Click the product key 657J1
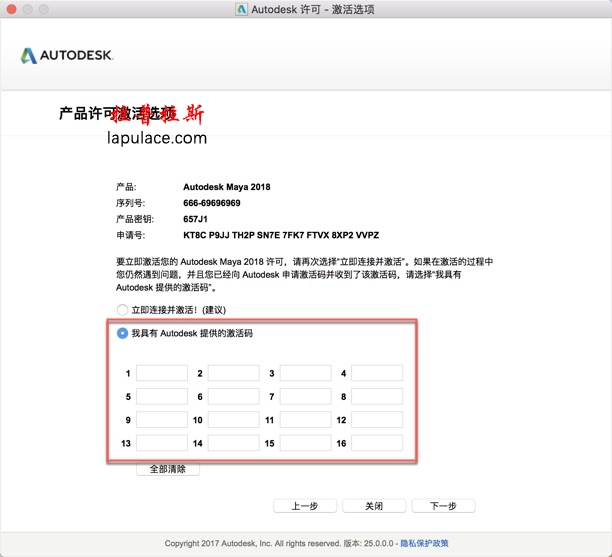This screenshot has height=557, width=612. tap(195, 219)
